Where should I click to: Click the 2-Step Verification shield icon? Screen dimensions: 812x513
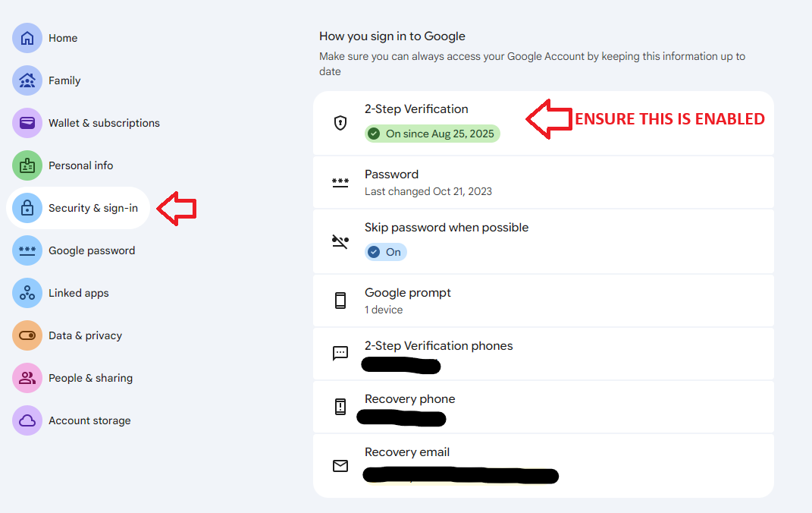click(x=340, y=123)
